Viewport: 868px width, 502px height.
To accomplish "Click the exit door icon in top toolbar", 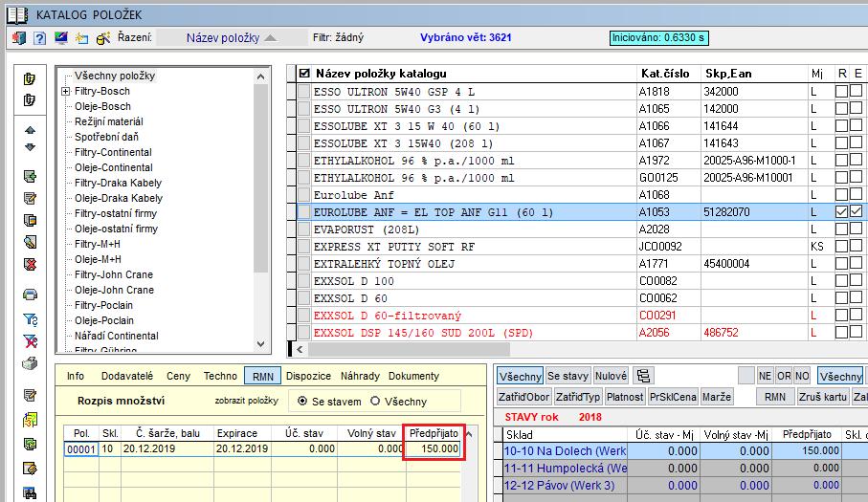I will pyautogui.click(x=19, y=38).
